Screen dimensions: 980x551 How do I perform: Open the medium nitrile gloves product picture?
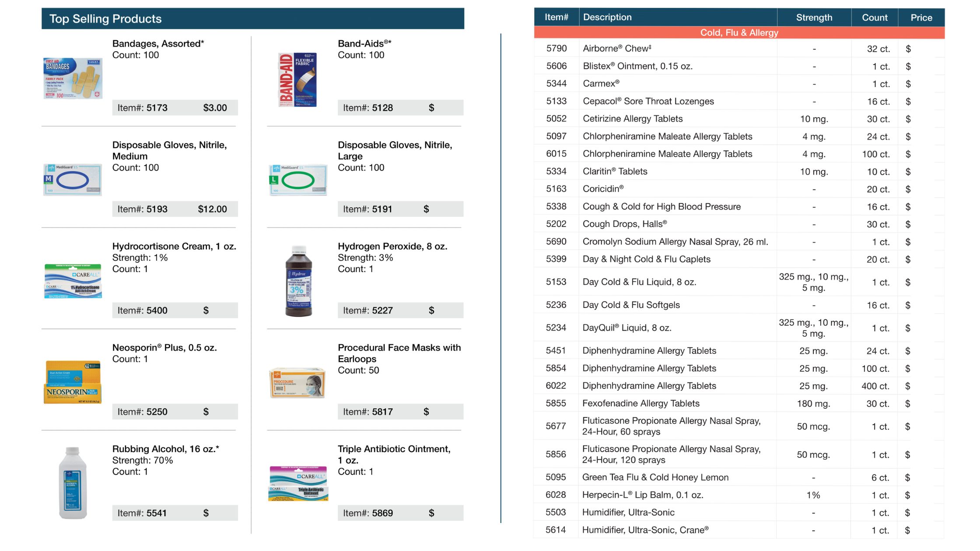pos(73,179)
